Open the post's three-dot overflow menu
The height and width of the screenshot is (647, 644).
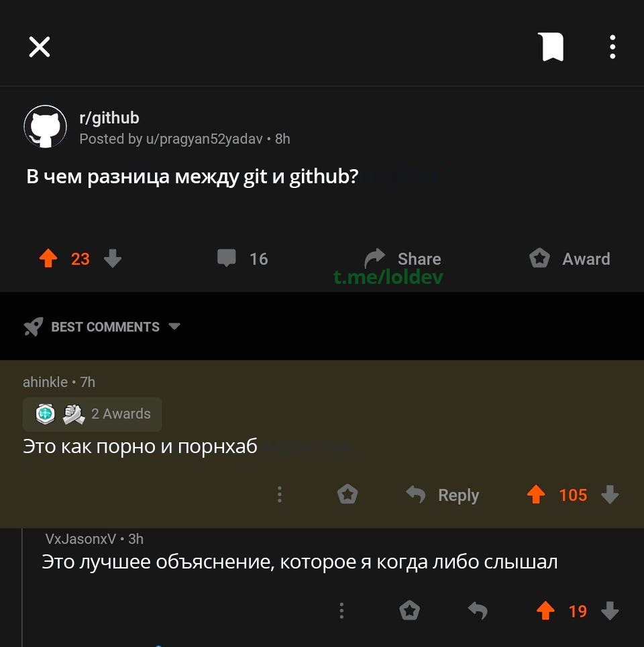coord(612,46)
